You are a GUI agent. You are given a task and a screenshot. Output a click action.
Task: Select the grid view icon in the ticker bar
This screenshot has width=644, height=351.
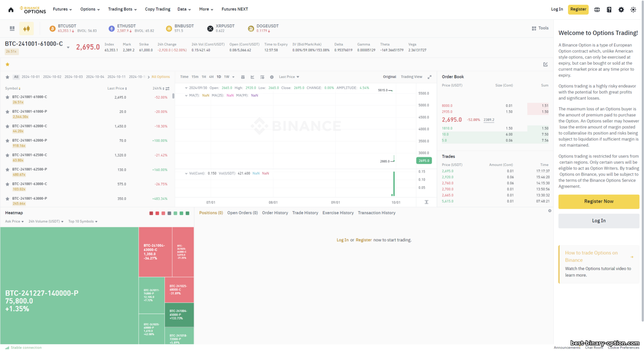click(x=12, y=28)
